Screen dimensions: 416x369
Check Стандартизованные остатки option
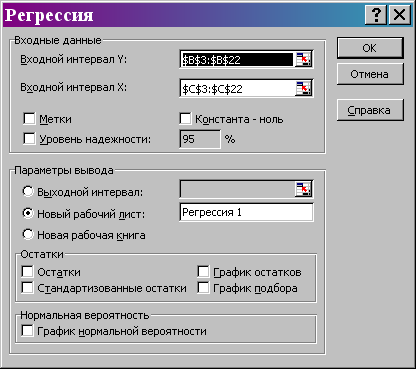point(27,288)
